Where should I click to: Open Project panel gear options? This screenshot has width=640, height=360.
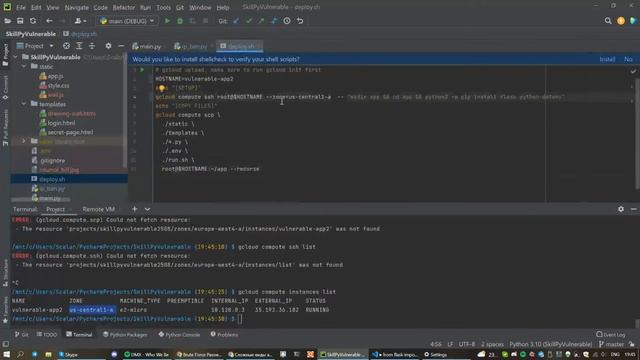[x=108, y=46]
